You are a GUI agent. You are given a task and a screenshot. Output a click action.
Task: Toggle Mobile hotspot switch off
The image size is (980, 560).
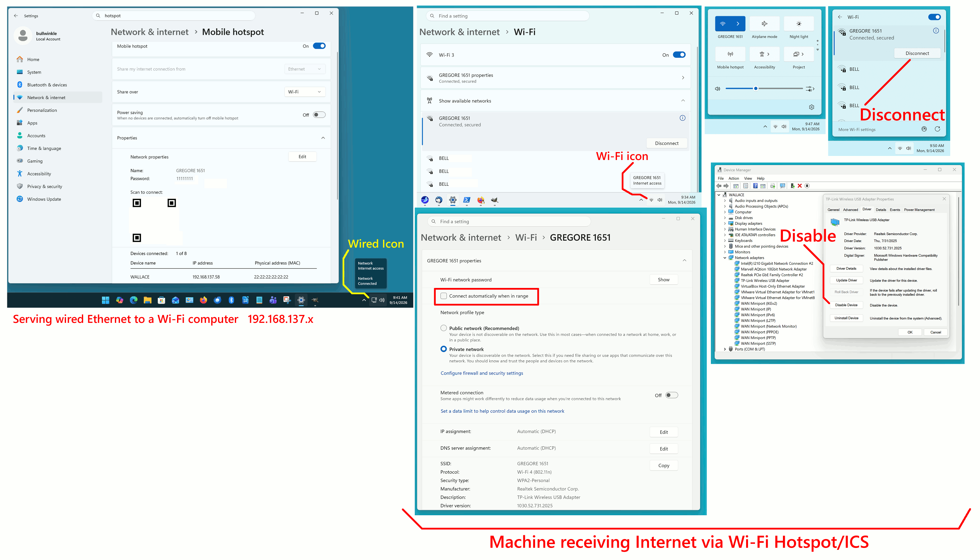319,46
